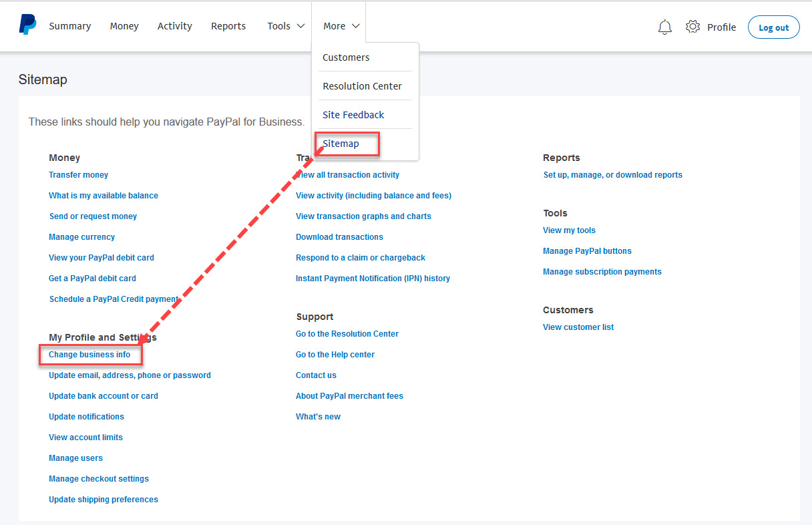Viewport: 812px width, 525px height.
Task: Open Update shipping preferences link
Action: (x=104, y=500)
